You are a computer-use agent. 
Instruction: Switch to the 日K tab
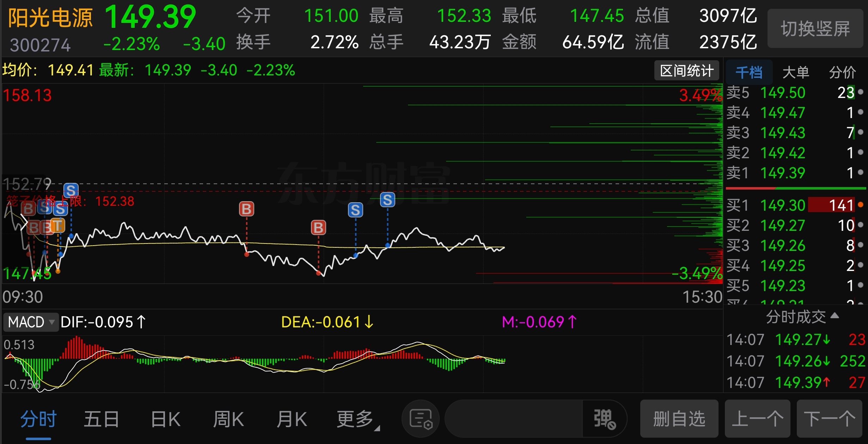[165, 419]
